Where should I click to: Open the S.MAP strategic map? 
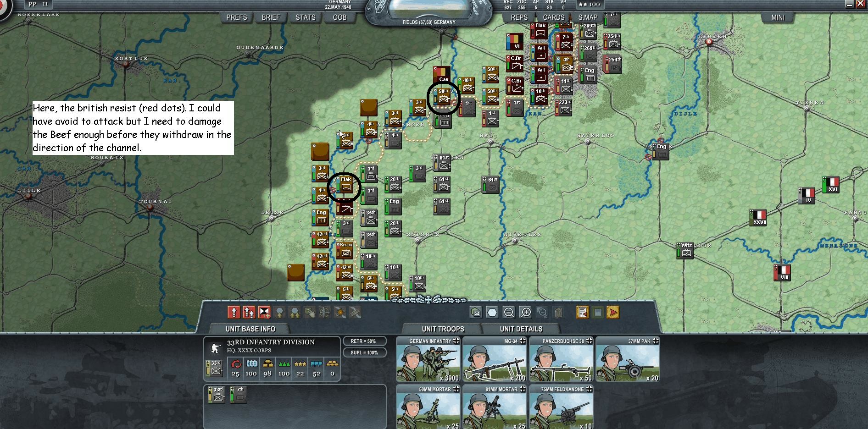coord(588,17)
